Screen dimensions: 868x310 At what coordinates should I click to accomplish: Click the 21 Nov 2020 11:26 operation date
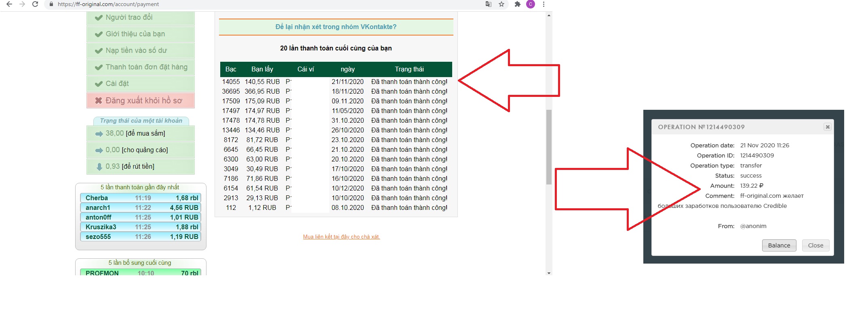pos(765,145)
